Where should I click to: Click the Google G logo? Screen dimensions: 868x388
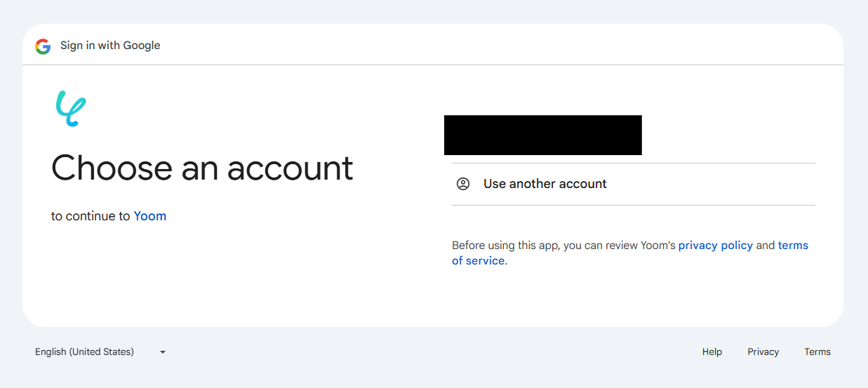pyautogui.click(x=43, y=46)
